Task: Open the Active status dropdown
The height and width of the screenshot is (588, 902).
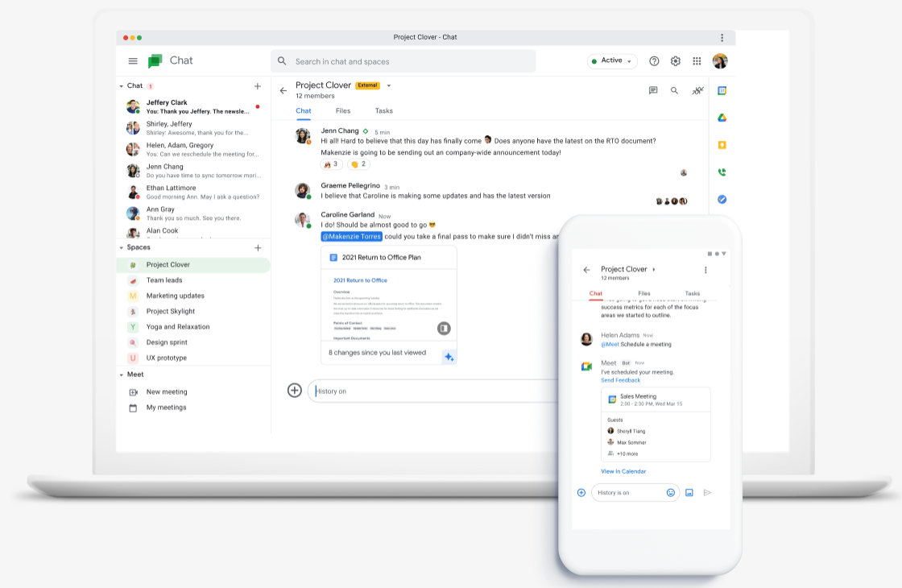Action: [x=613, y=61]
